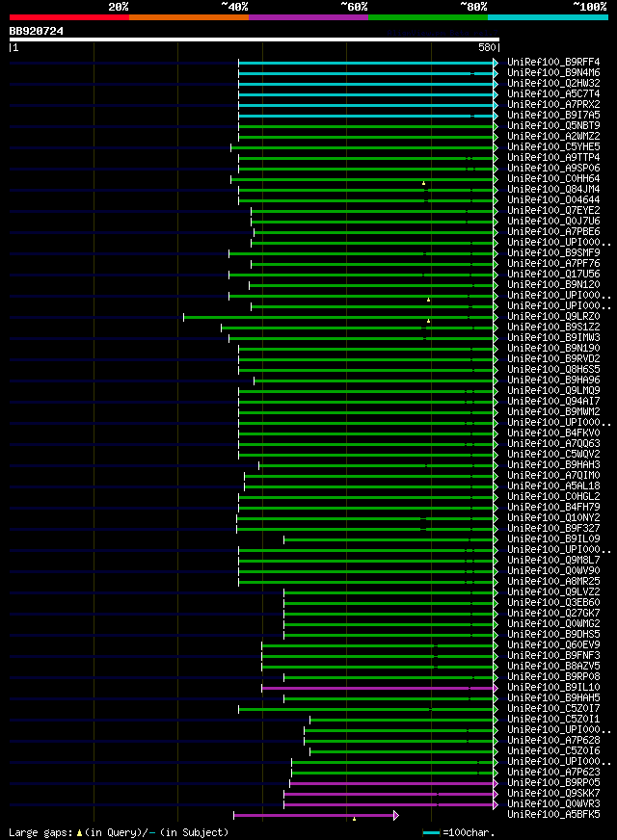Viewport: 617px width, 840px height.
Task: Select hit label UniRef100_Q9LRZ0
Action: 553,316
